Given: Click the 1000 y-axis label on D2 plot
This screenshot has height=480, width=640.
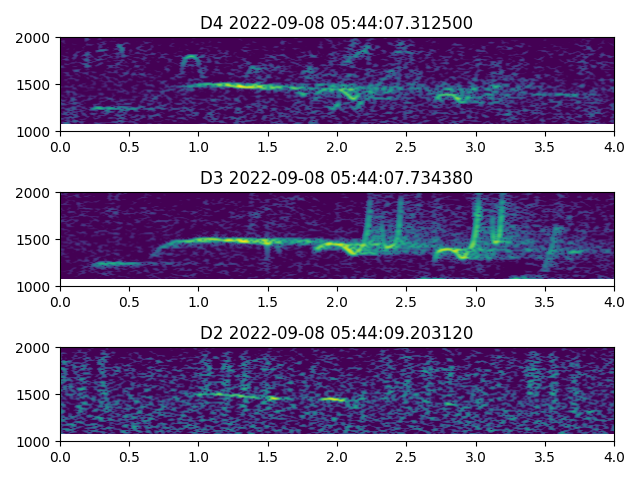Looking at the screenshot, I should [x=34, y=441].
